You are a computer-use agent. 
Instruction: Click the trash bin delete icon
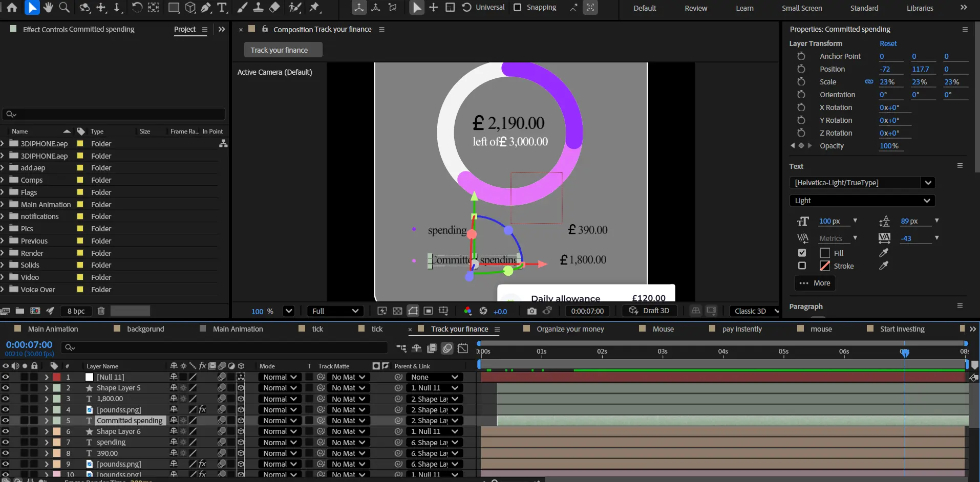point(101,311)
